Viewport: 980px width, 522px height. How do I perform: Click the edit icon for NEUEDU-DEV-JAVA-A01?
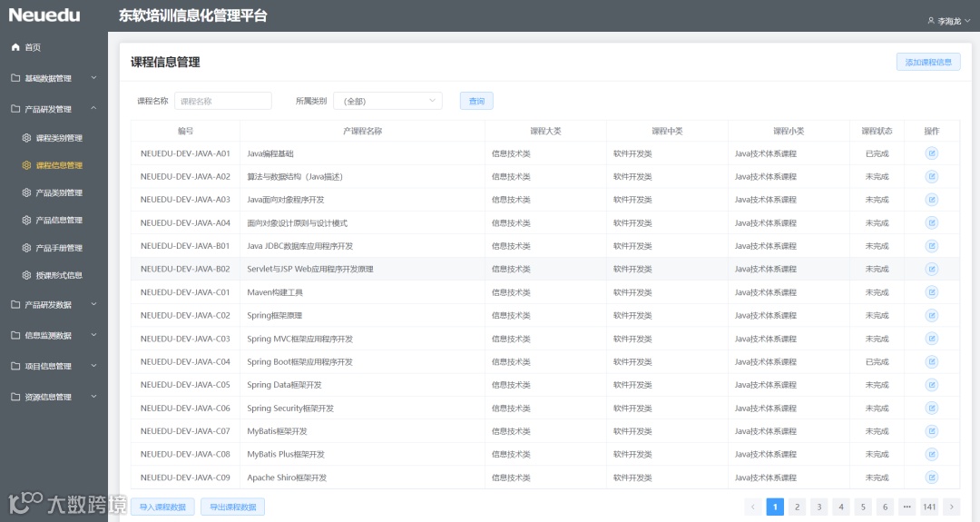pos(931,153)
